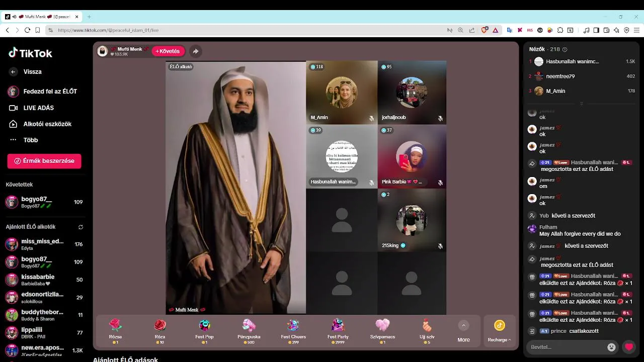The height and width of the screenshot is (362, 644).
Task: Open a new browser tab
Action: (x=89, y=17)
